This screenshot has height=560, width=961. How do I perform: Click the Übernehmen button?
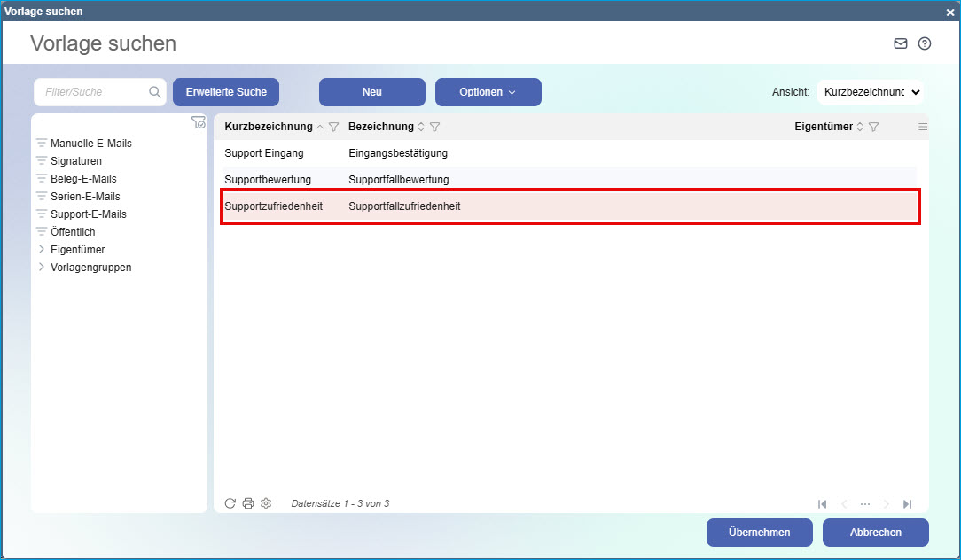coord(759,533)
